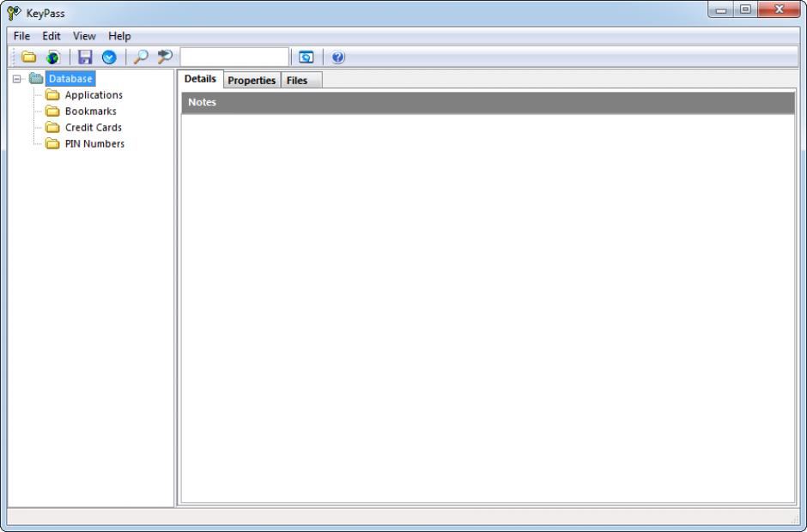Close the KeyPass window
Viewport: 807px width, 532px height.
pos(779,9)
